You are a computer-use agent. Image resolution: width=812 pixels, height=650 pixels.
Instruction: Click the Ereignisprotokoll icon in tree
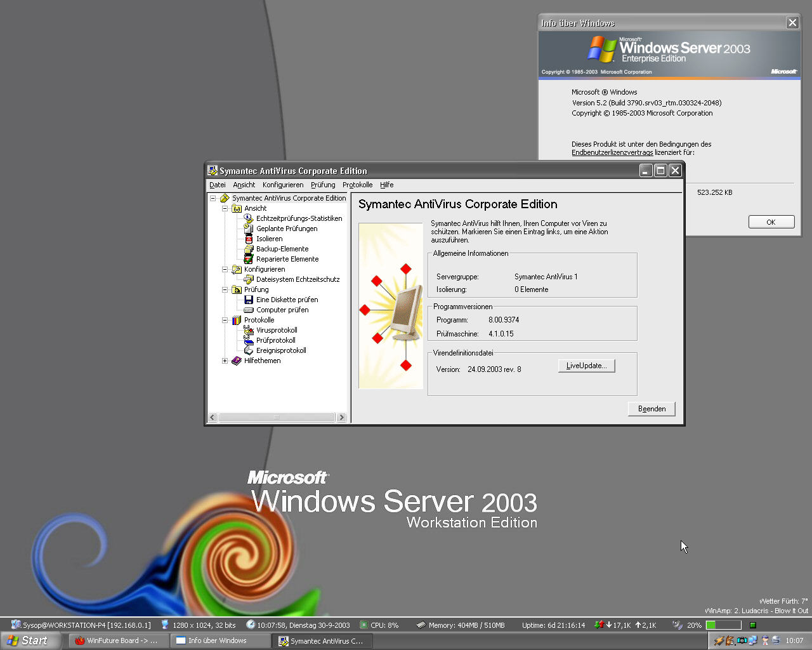(249, 350)
